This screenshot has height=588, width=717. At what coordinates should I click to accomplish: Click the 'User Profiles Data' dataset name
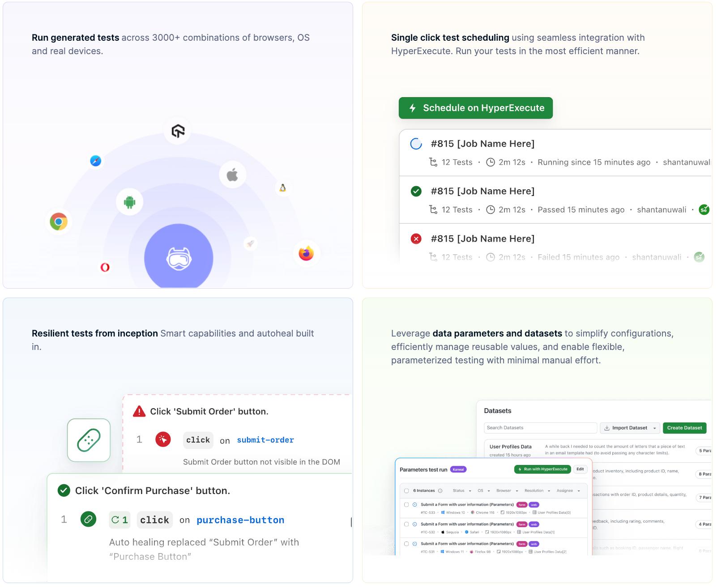coord(510,447)
